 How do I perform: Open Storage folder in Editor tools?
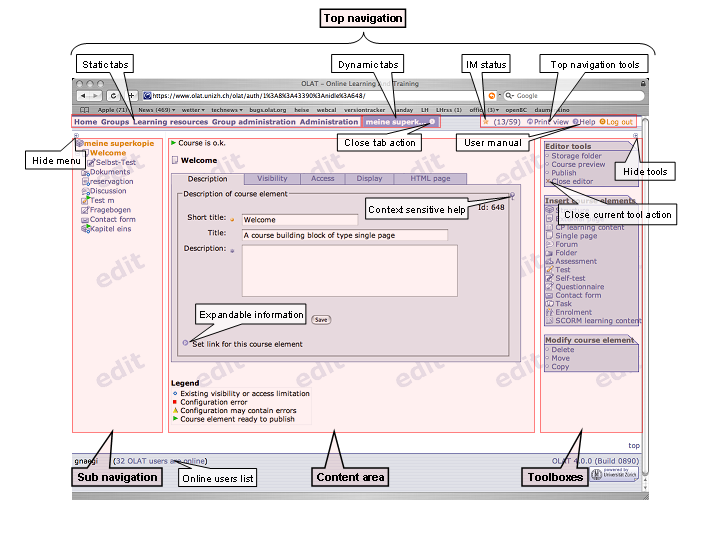576,156
